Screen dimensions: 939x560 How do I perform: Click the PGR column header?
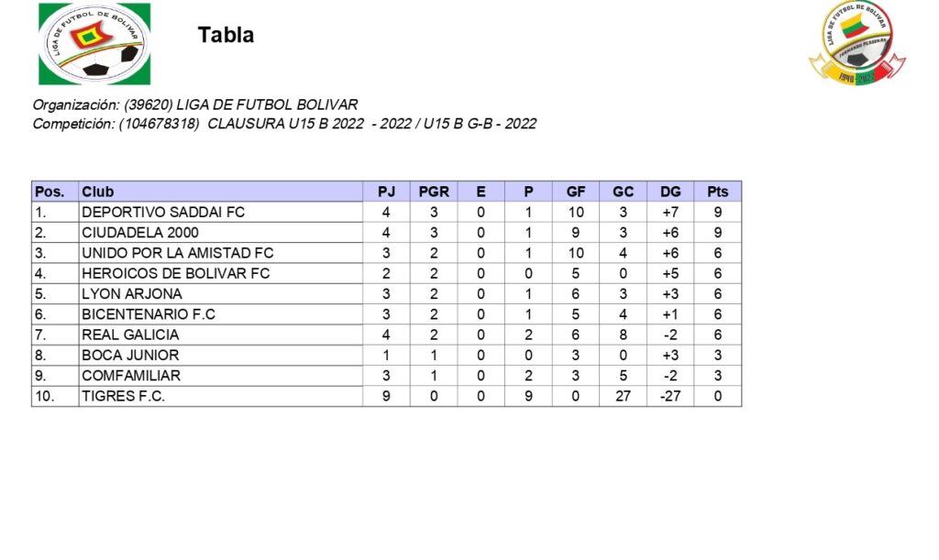click(434, 192)
